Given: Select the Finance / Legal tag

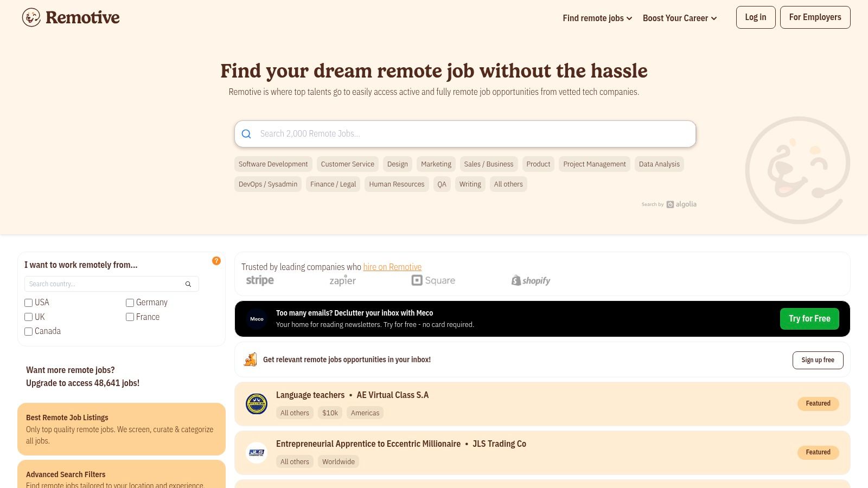Looking at the screenshot, I should [333, 184].
